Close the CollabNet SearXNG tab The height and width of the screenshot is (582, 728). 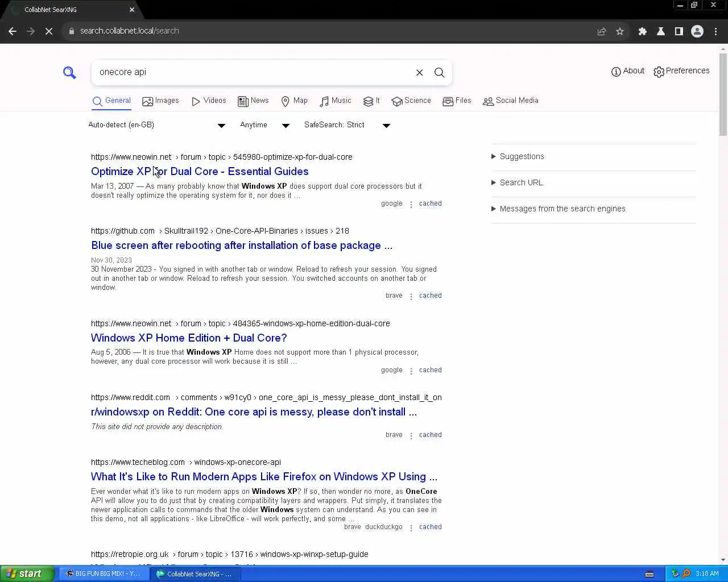[x=132, y=10]
